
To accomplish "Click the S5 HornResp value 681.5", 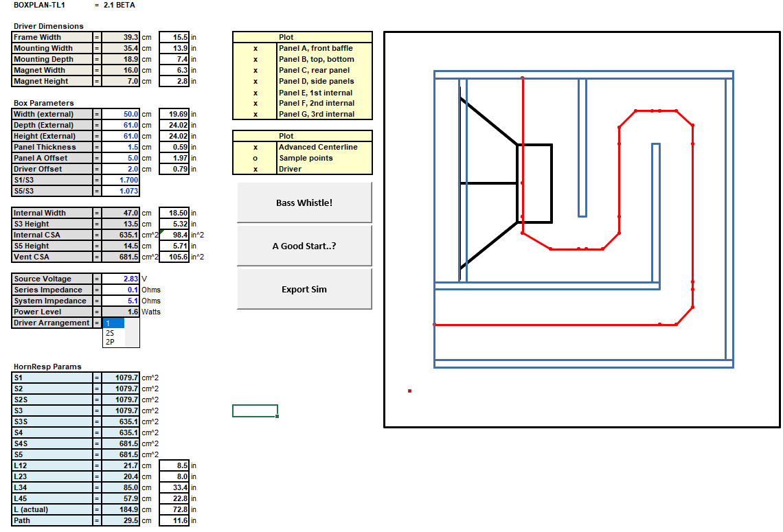I will 121,454.
